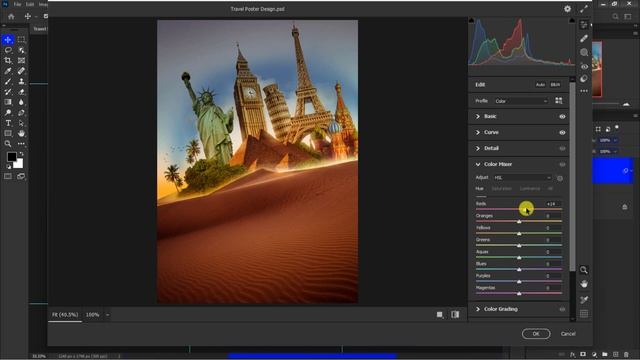Toggle Camera Raw full screen mode

point(584,9)
